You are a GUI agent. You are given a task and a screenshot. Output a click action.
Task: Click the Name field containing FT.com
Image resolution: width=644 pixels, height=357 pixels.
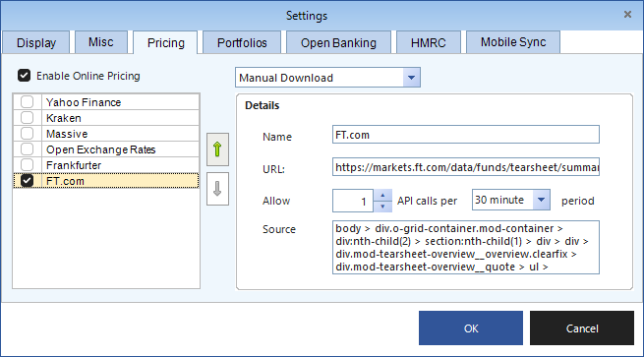pyautogui.click(x=466, y=135)
